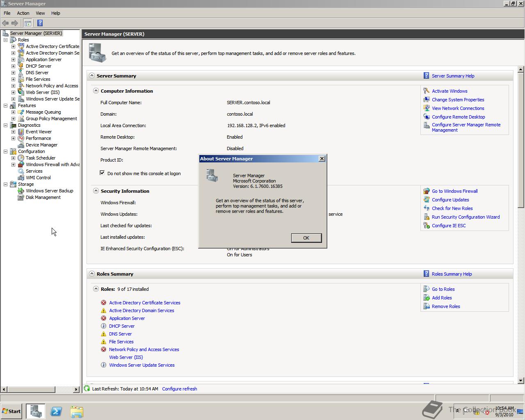Viewport: 525px width, 420px height.
Task: Click the Disk Management tree icon
Action: point(21,197)
